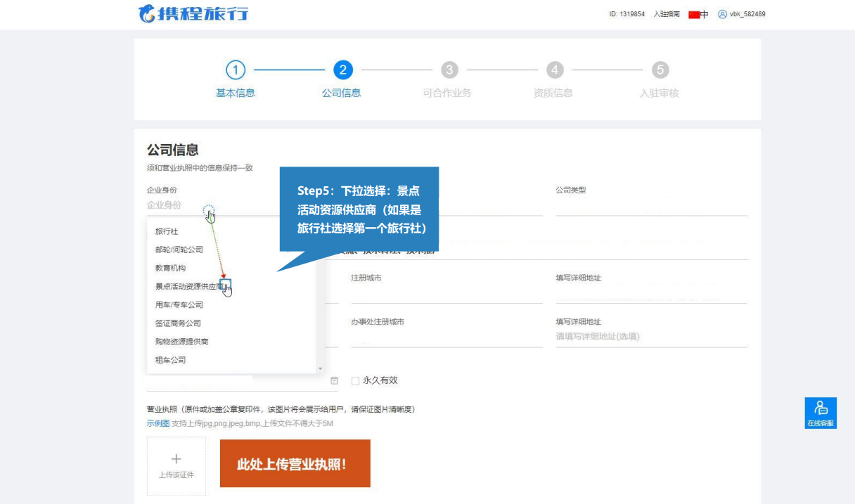855x504 pixels.
Task: Click the Ctrip logo in header
Action: (193, 13)
